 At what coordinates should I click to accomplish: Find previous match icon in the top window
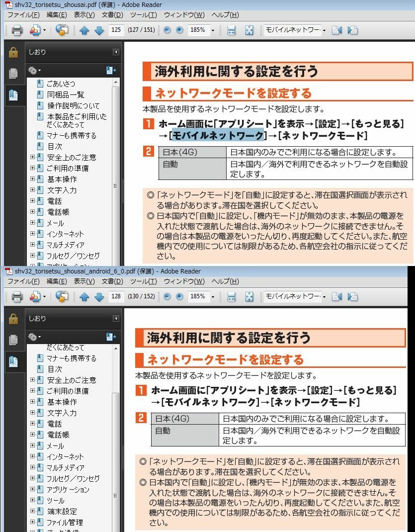point(336,30)
